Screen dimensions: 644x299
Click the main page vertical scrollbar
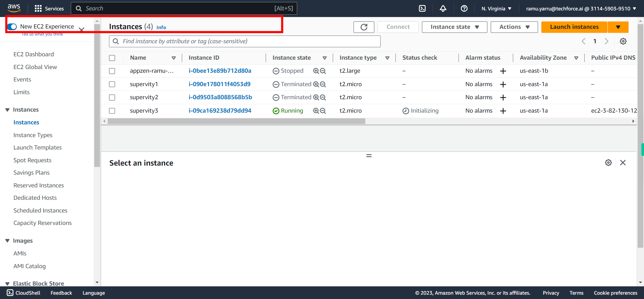click(640, 135)
